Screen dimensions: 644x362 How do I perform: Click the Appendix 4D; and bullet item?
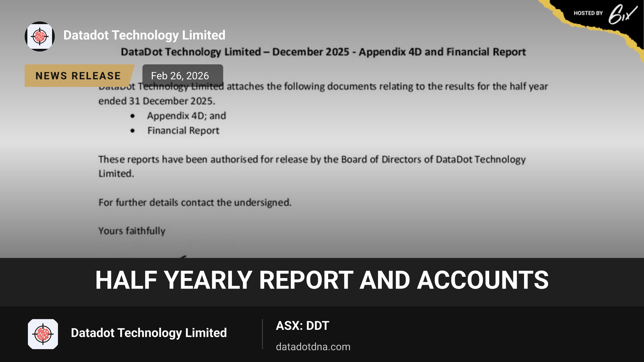tap(186, 116)
